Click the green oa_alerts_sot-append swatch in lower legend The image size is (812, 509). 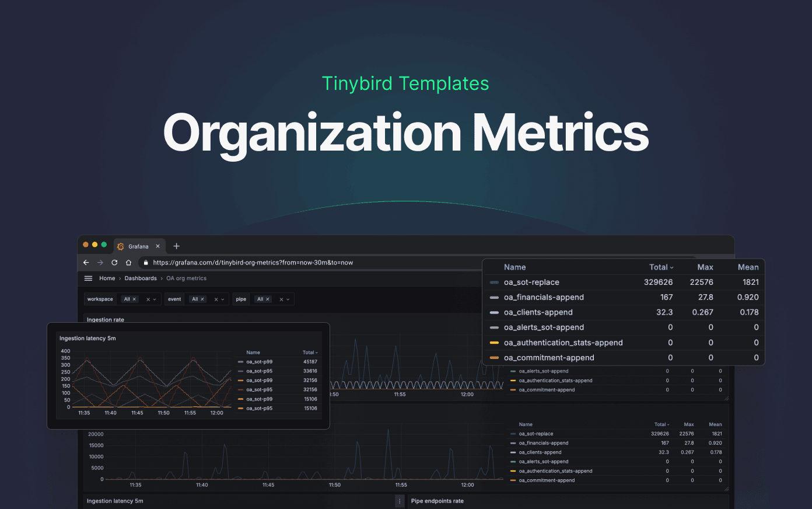[x=513, y=462]
